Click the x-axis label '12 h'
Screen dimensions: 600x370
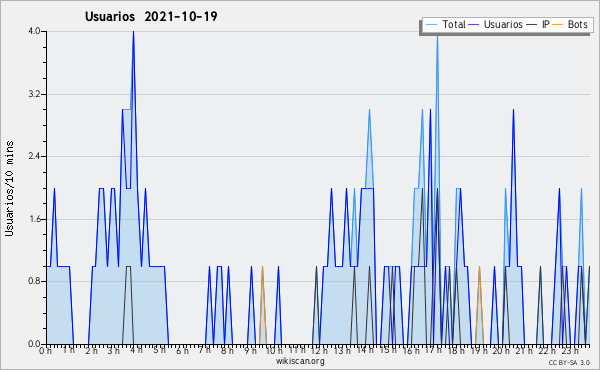coord(319,351)
